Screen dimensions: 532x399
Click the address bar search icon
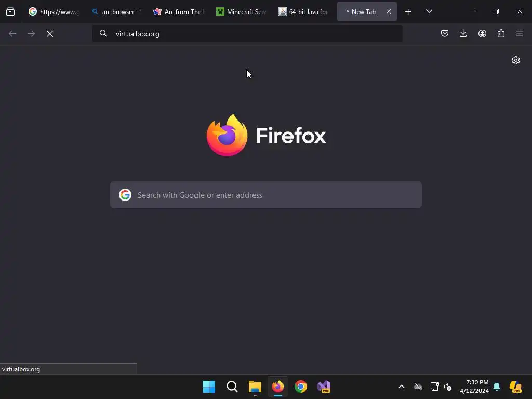[103, 33]
